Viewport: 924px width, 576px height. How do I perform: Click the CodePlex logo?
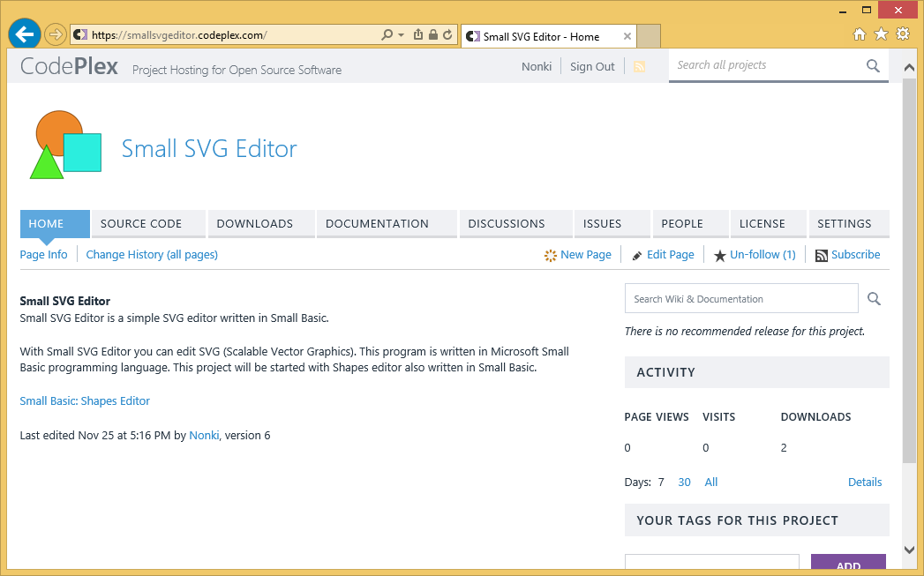(x=69, y=66)
